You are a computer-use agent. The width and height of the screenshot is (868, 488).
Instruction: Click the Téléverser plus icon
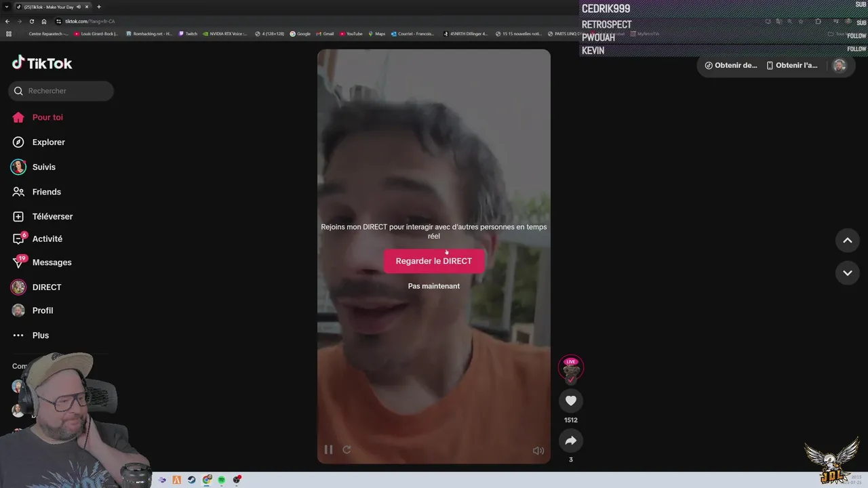click(18, 217)
